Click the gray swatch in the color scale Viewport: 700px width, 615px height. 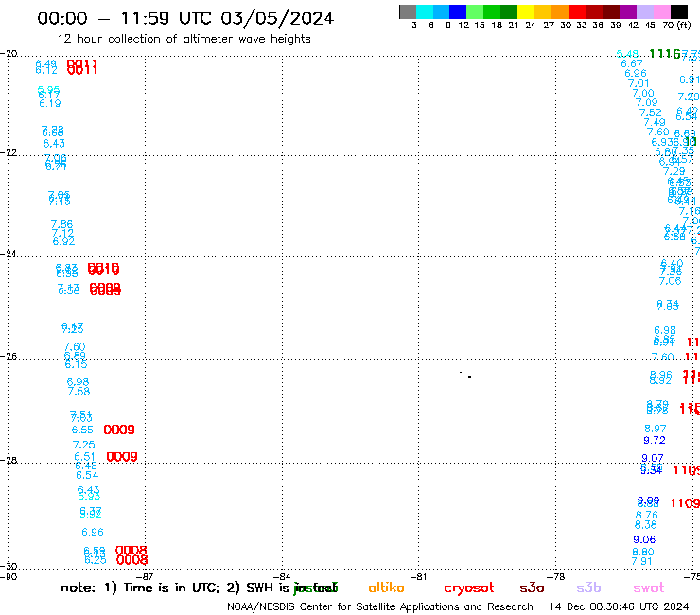(409, 11)
